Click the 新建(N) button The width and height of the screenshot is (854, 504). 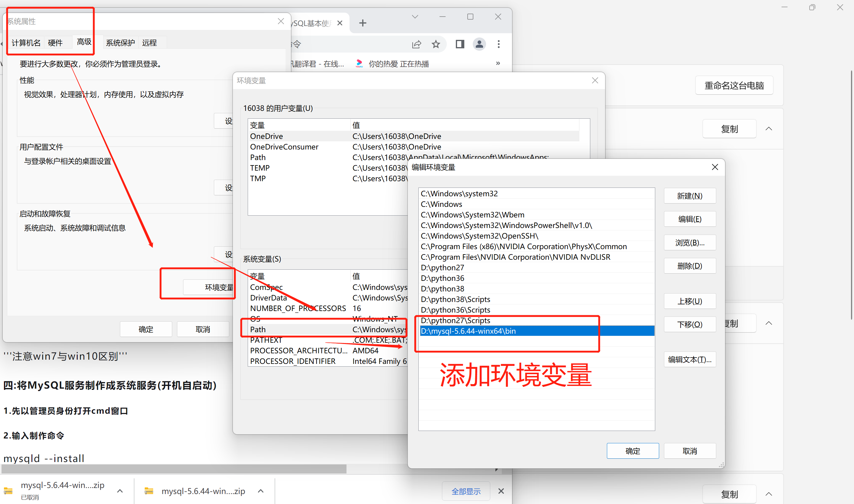[x=690, y=196]
